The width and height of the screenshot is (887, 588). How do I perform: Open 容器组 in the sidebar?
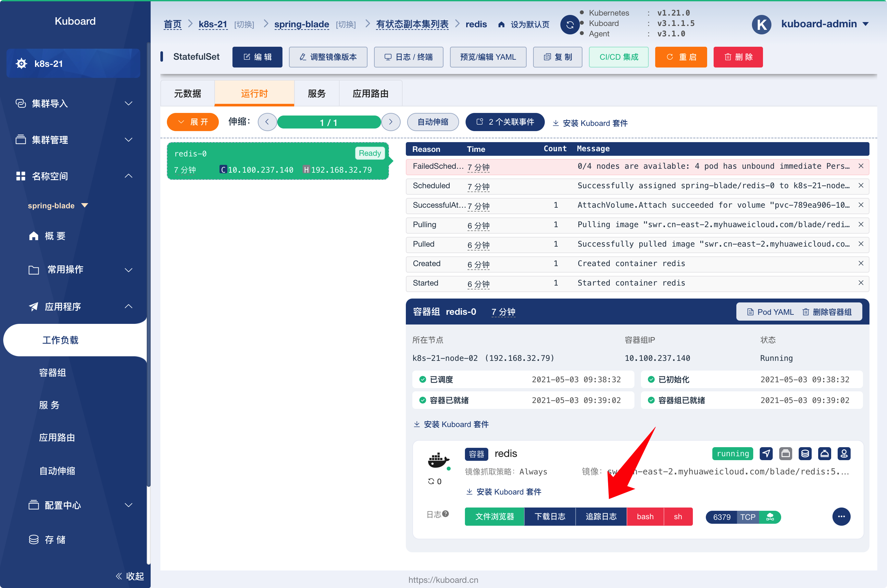click(53, 373)
